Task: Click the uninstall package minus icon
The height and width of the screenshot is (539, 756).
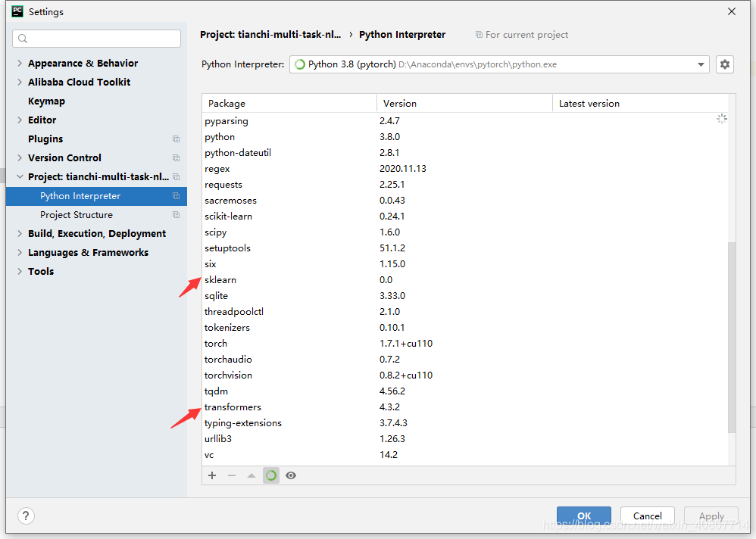Action: [x=232, y=475]
